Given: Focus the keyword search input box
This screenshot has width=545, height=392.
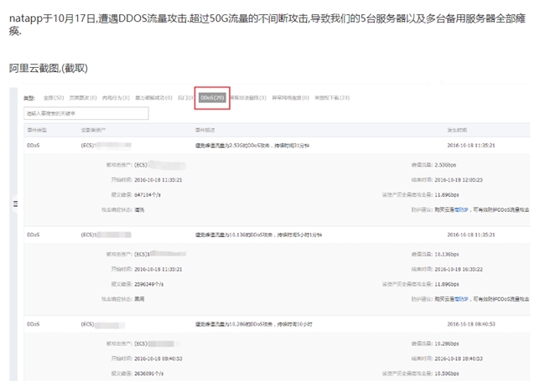Looking at the screenshot, I should (x=86, y=113).
